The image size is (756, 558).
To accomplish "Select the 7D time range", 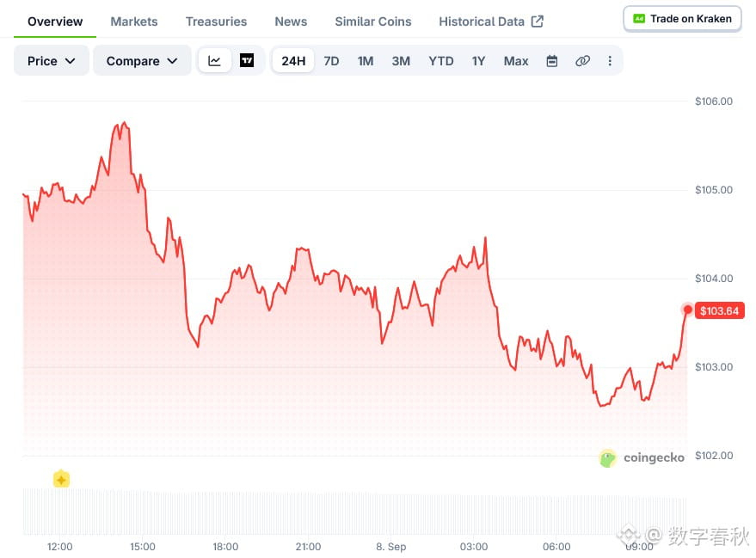I will (331, 61).
